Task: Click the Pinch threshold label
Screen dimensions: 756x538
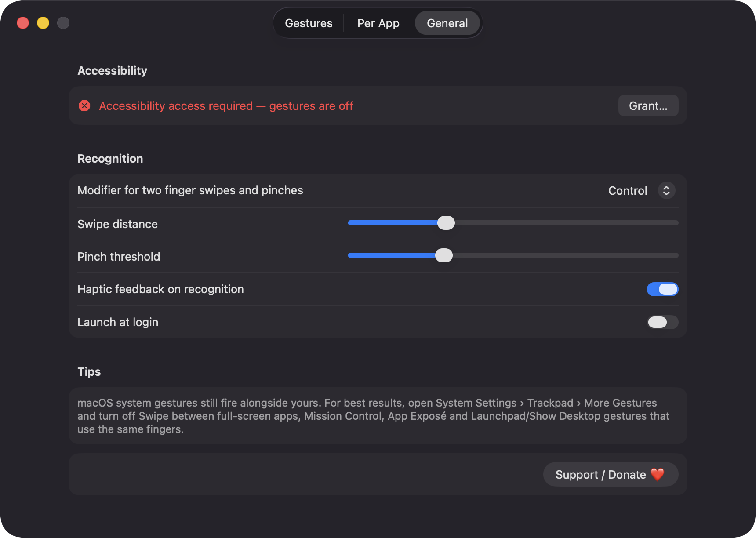Action: 119,257
